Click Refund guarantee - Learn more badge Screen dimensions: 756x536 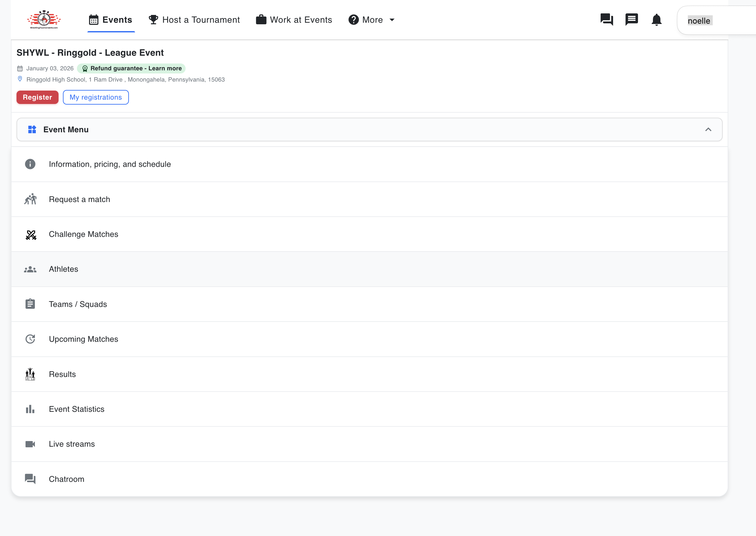click(x=131, y=68)
